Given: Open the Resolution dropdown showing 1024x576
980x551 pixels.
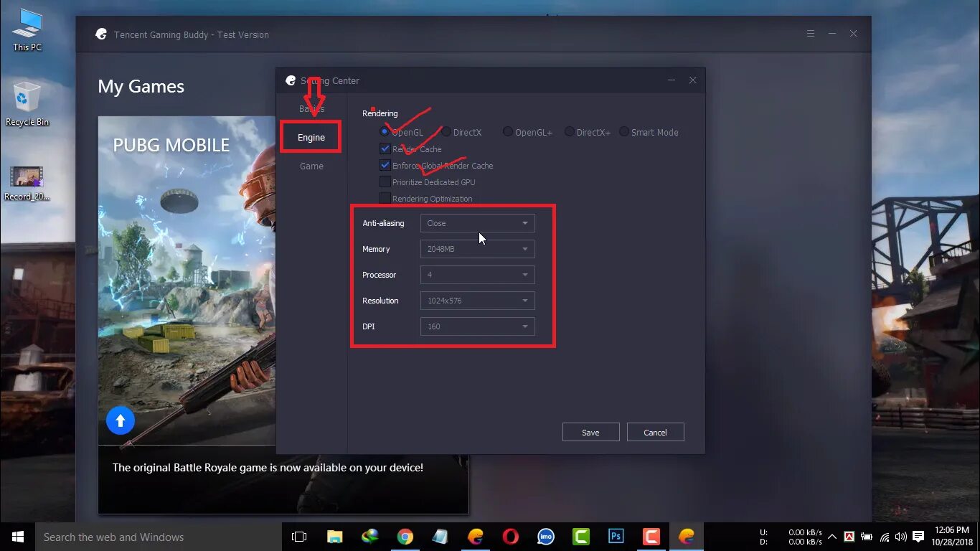Looking at the screenshot, I should pos(477,301).
